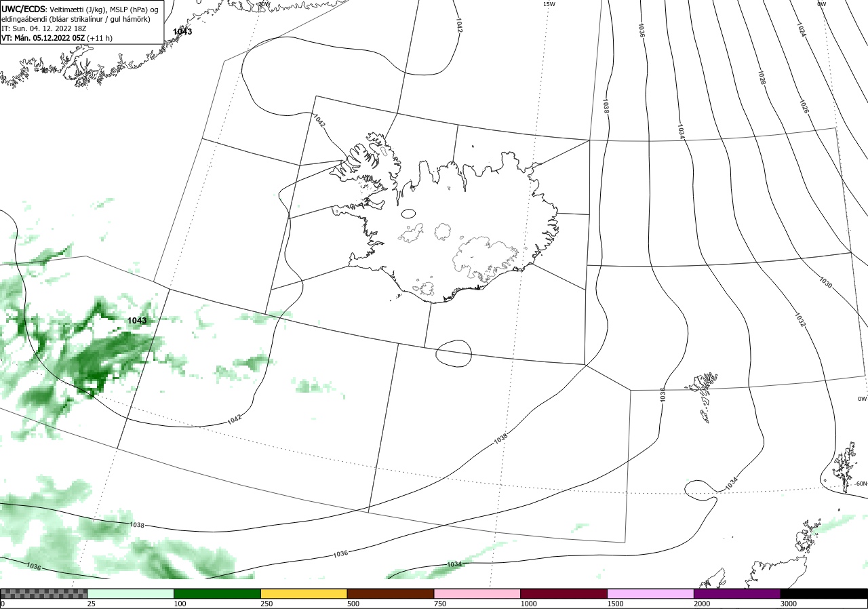Click the 1028 isobar label
868x609 pixels.
coord(762,77)
